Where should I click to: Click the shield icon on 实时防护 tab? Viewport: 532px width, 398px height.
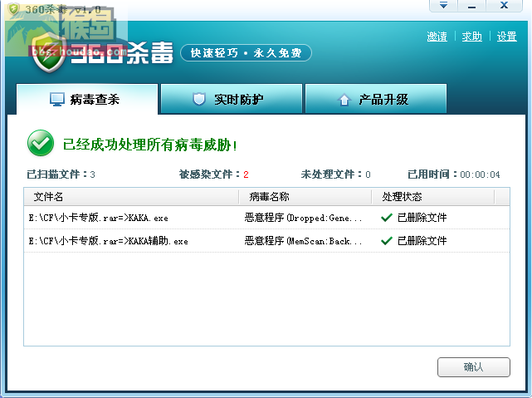(x=199, y=99)
